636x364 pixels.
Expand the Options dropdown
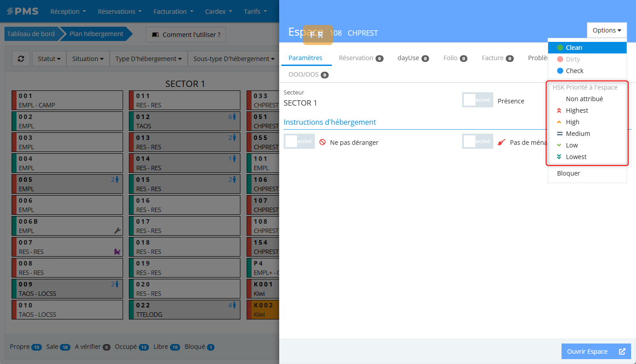click(x=607, y=30)
